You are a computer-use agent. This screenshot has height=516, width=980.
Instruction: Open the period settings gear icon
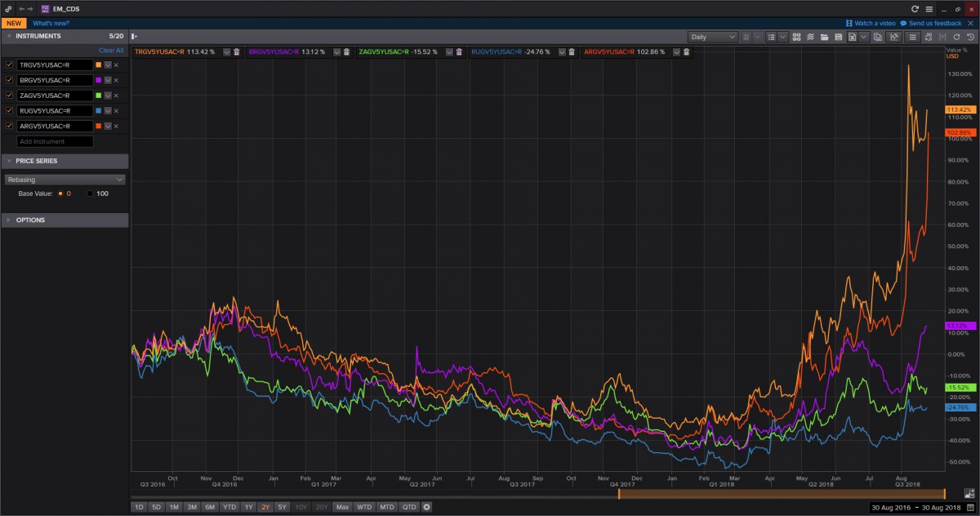point(426,507)
